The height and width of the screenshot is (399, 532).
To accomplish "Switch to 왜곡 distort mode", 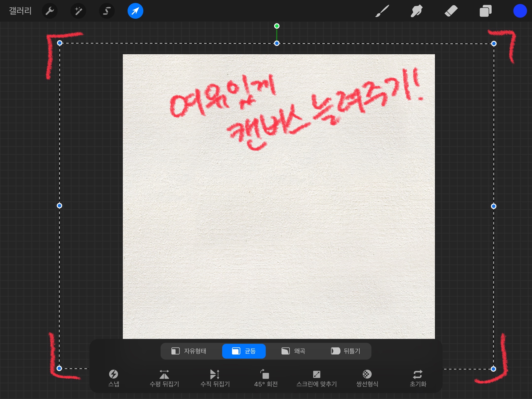I will click(x=293, y=351).
